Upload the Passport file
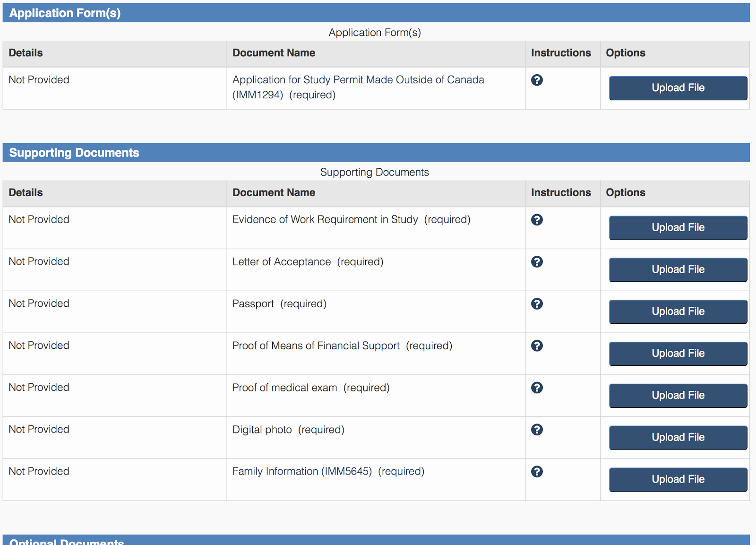 [678, 311]
